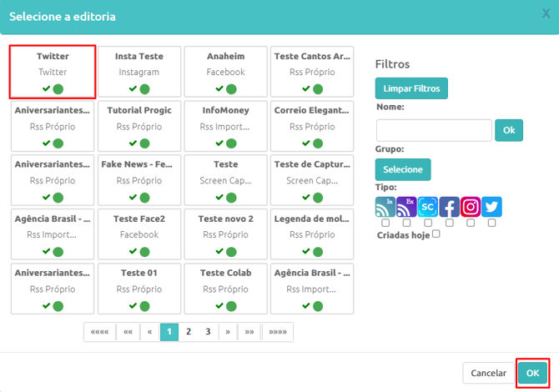
Task: Go to page 3 of editorias
Action: (208, 332)
